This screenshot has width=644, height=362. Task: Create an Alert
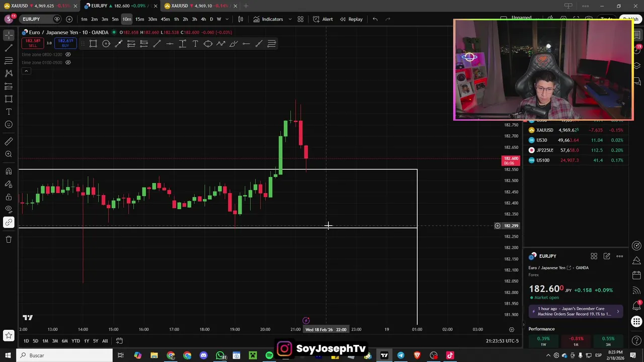(323, 19)
